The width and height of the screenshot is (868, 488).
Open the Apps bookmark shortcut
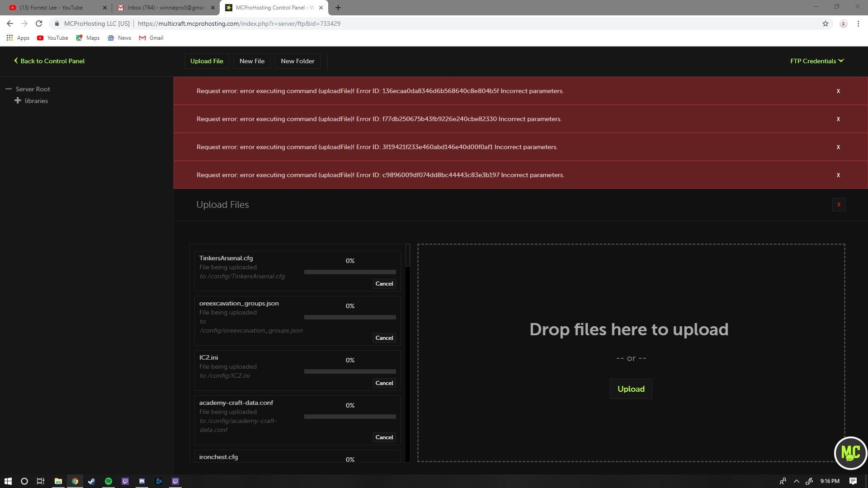point(18,38)
